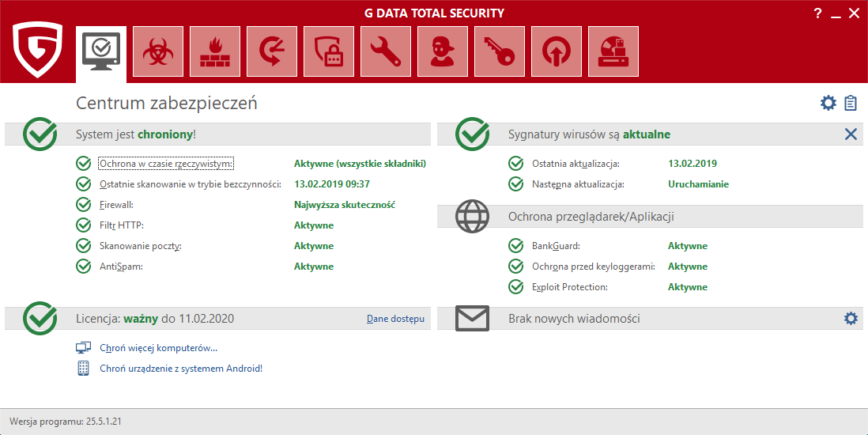868x435 pixels.
Task: Open the Autostart Manager power-arrow tab
Action: point(557,51)
